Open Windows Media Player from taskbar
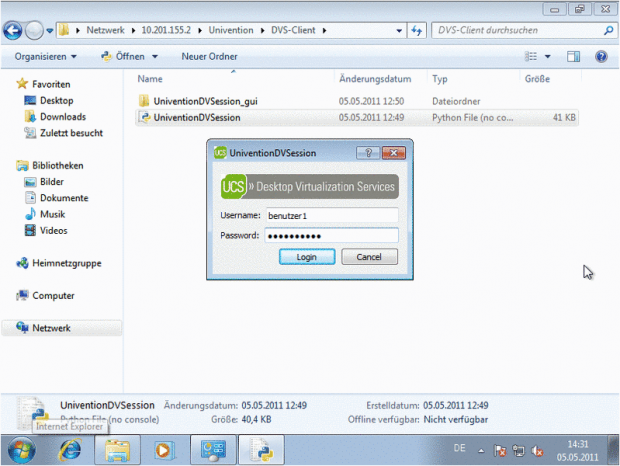This screenshot has width=620, height=466. (164, 450)
